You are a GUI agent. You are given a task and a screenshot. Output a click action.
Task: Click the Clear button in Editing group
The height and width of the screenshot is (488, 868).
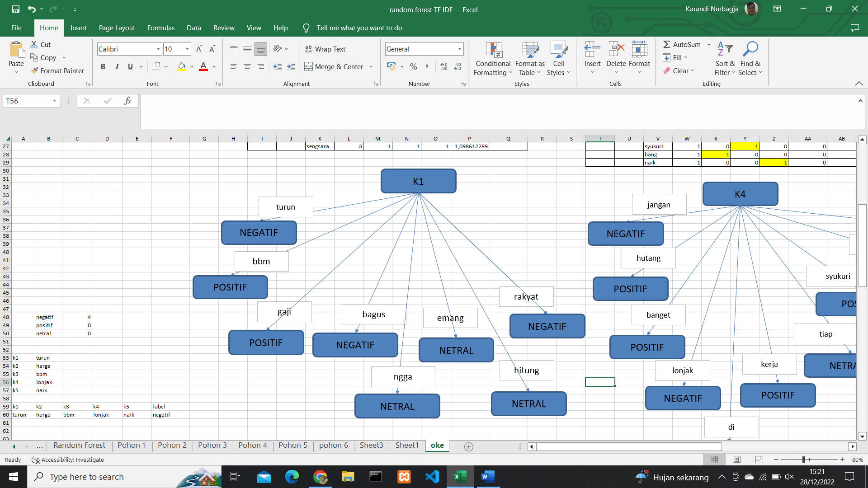pyautogui.click(x=679, y=70)
